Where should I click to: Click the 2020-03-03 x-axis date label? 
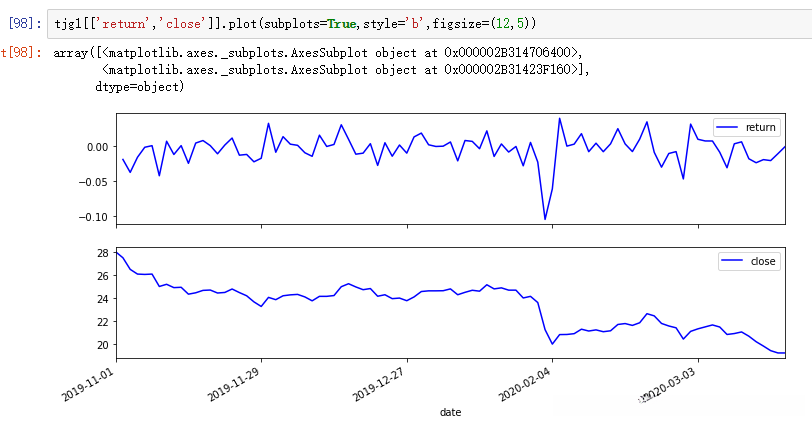(669, 386)
